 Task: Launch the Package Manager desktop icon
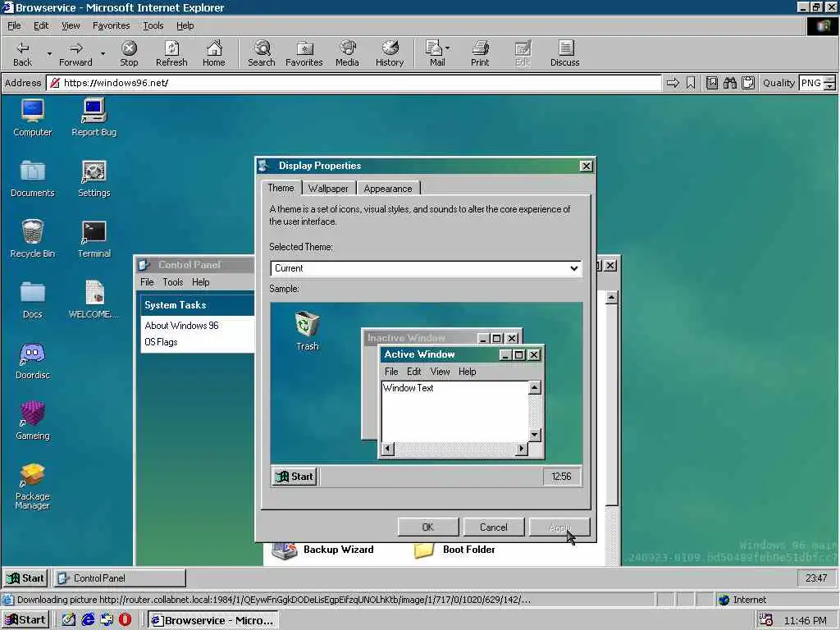33,475
